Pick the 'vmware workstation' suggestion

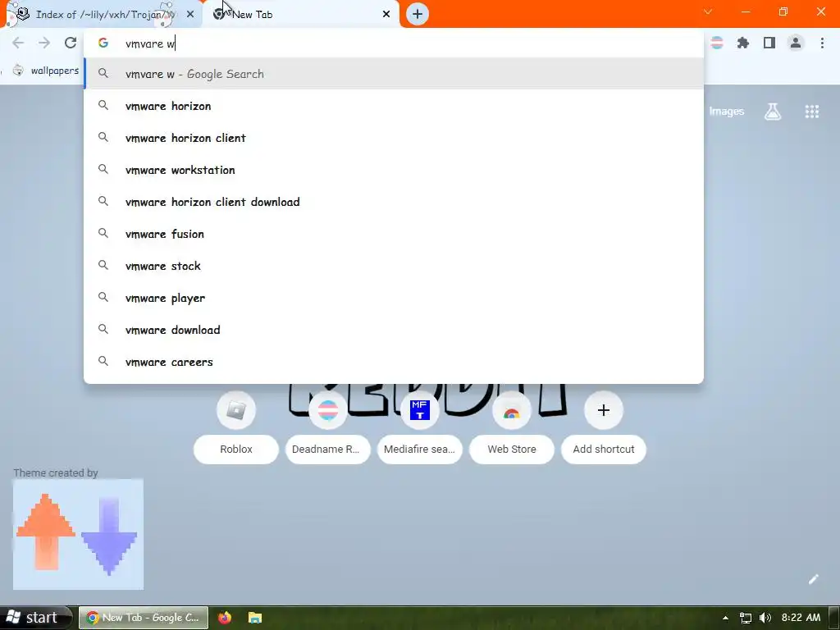(394, 170)
